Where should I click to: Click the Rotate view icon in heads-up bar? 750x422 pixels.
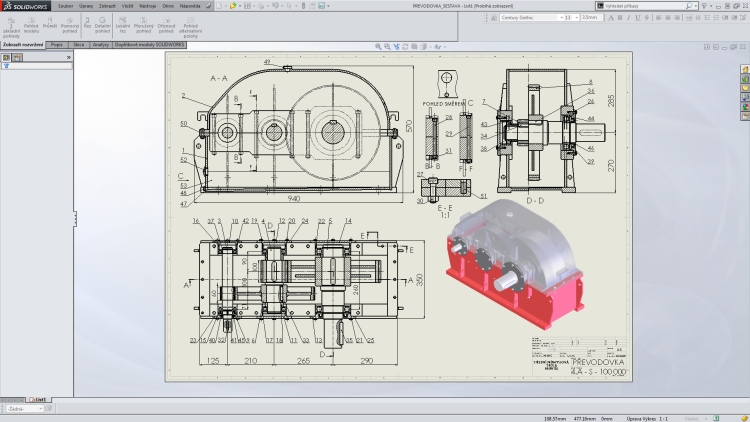click(x=406, y=47)
